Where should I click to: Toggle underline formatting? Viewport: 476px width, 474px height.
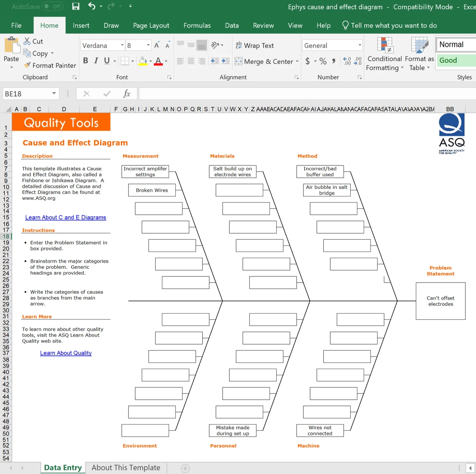pos(106,61)
